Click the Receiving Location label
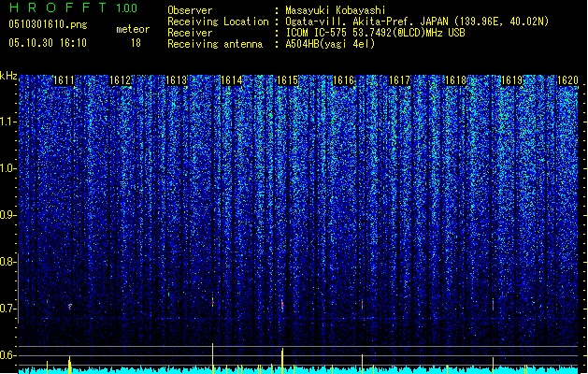 218,22
